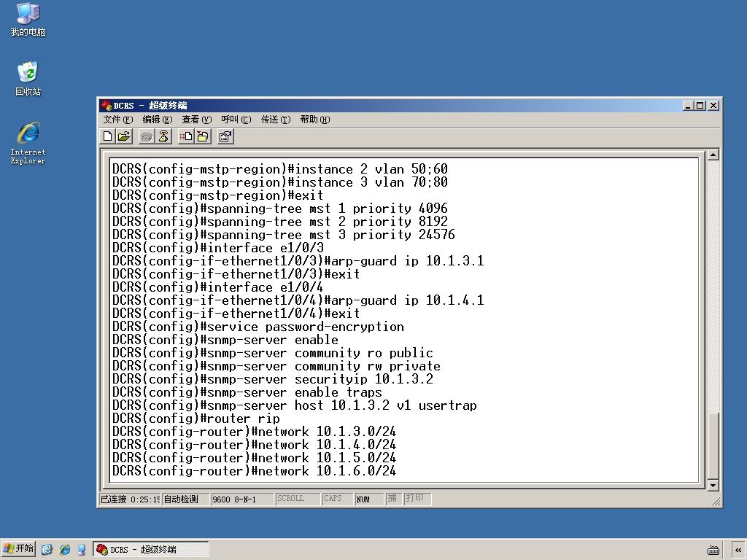Click the 'network 10.1.3.0/24' line
The height and width of the screenshot is (560, 747).
(x=255, y=432)
